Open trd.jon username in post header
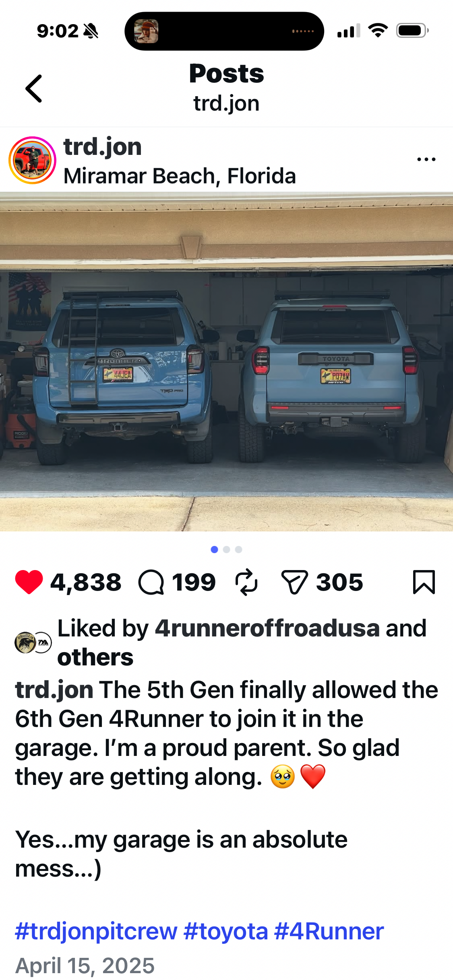 click(103, 146)
